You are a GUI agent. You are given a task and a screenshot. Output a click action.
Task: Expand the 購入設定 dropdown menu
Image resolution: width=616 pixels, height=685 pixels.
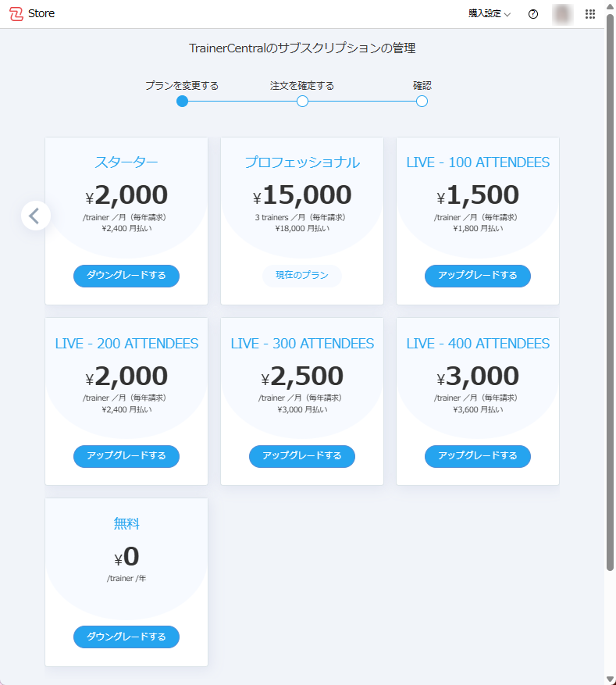pos(490,14)
